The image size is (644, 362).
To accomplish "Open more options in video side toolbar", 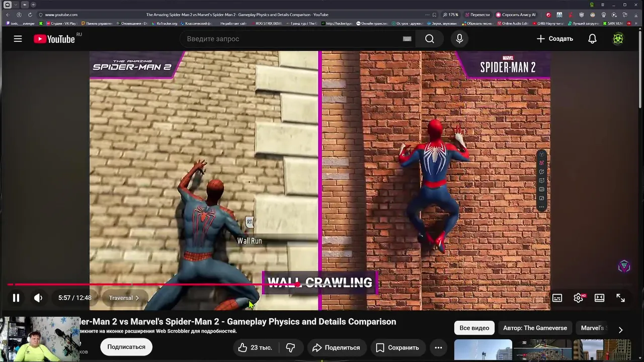I will coord(541,207).
